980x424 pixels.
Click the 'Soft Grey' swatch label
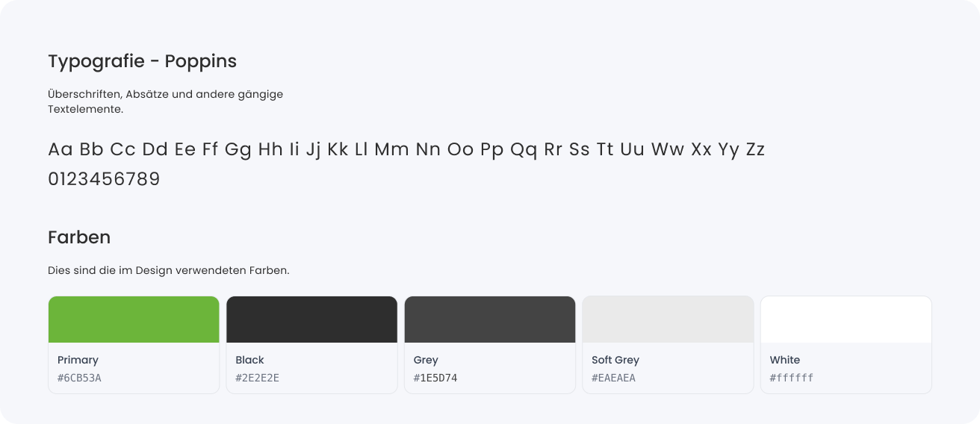(x=615, y=360)
